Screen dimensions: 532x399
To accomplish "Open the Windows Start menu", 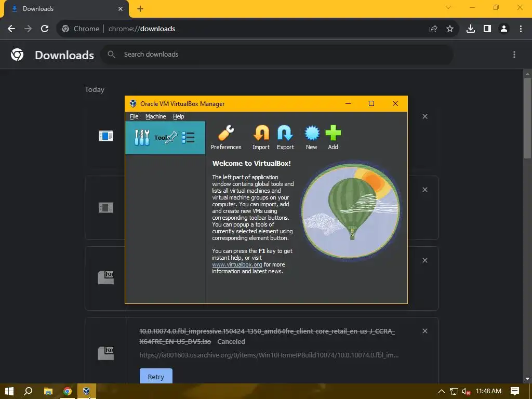I will tap(9, 391).
